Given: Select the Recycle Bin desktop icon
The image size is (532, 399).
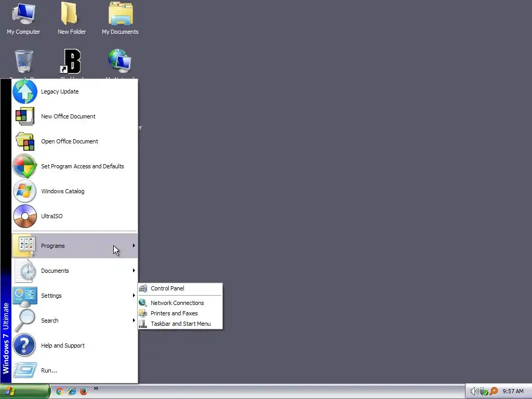Looking at the screenshot, I should click(23, 61).
